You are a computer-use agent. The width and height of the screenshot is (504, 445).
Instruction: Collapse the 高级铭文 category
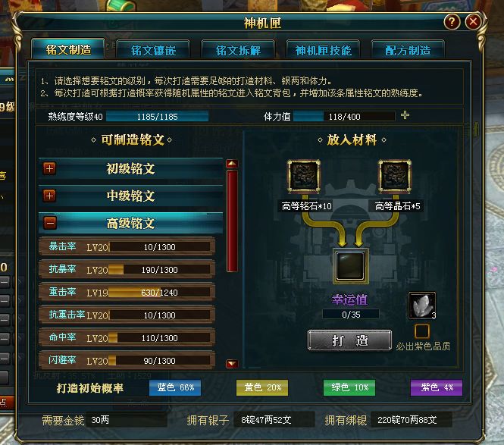click(50, 223)
